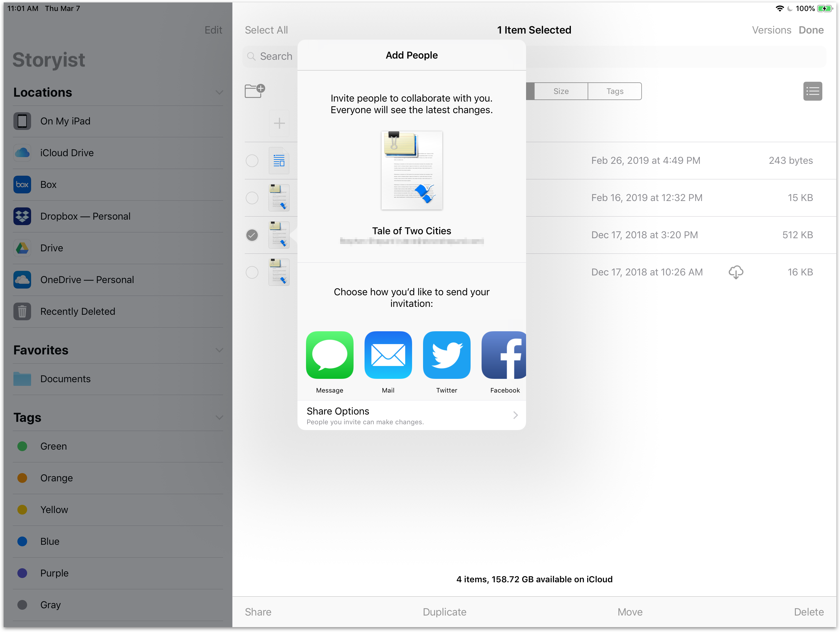Click the search magnifier icon
Screen dimensions: 840x632
pos(251,56)
